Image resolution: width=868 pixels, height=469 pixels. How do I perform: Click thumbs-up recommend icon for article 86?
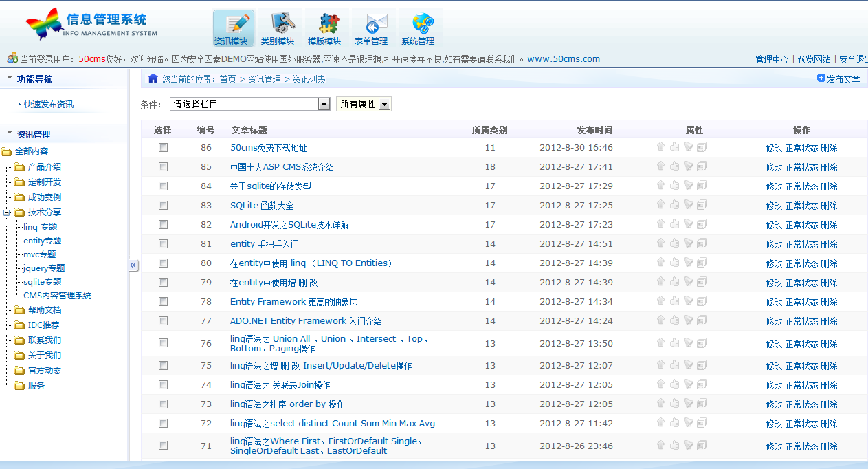point(674,147)
